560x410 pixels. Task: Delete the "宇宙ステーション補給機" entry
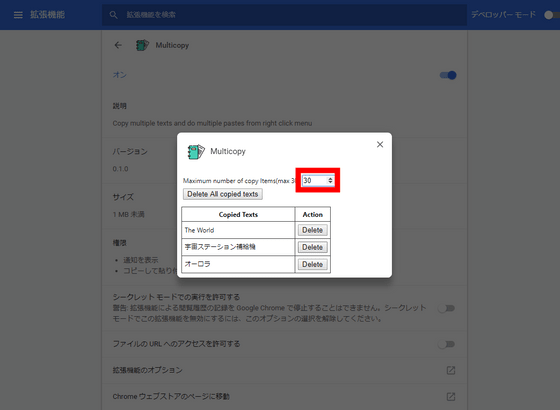(x=312, y=247)
